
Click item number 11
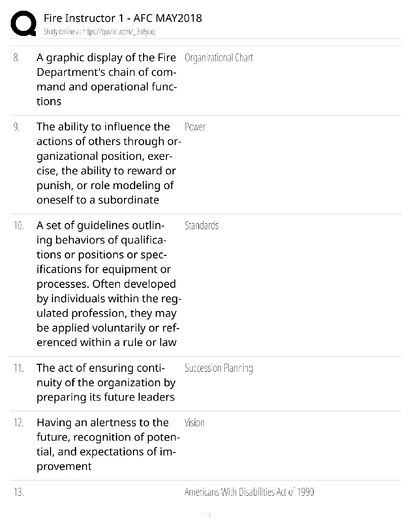(18, 368)
